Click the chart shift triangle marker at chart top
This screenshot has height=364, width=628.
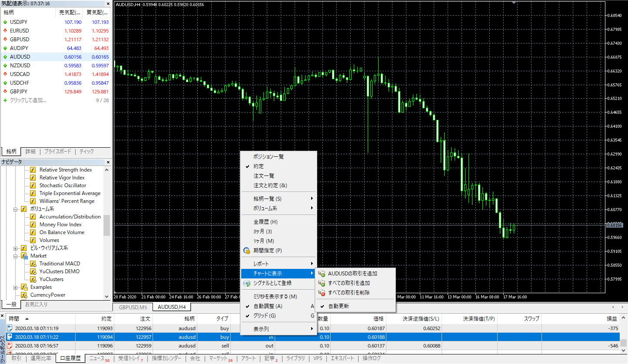pos(515,3)
